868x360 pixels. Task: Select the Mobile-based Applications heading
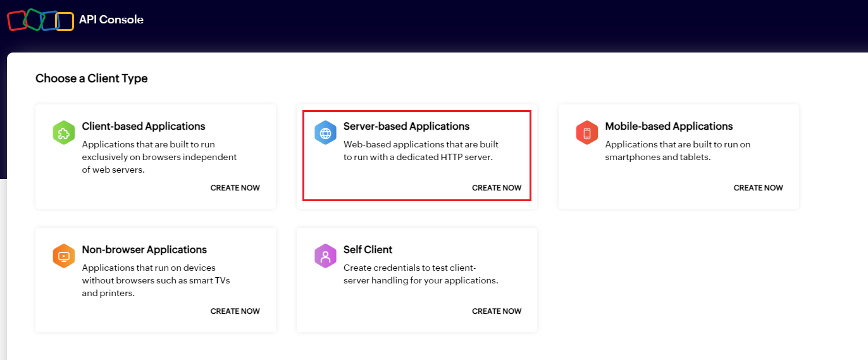[x=669, y=127]
